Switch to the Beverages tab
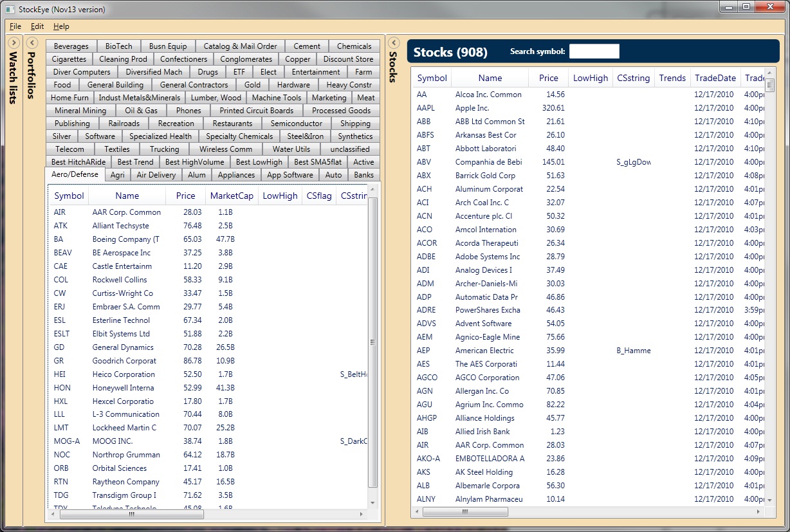 (x=71, y=46)
